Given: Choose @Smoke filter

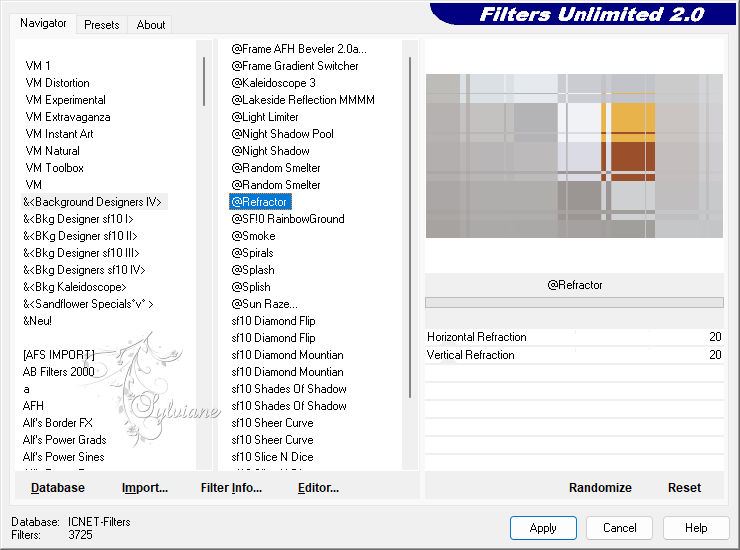Looking at the screenshot, I should pos(253,236).
